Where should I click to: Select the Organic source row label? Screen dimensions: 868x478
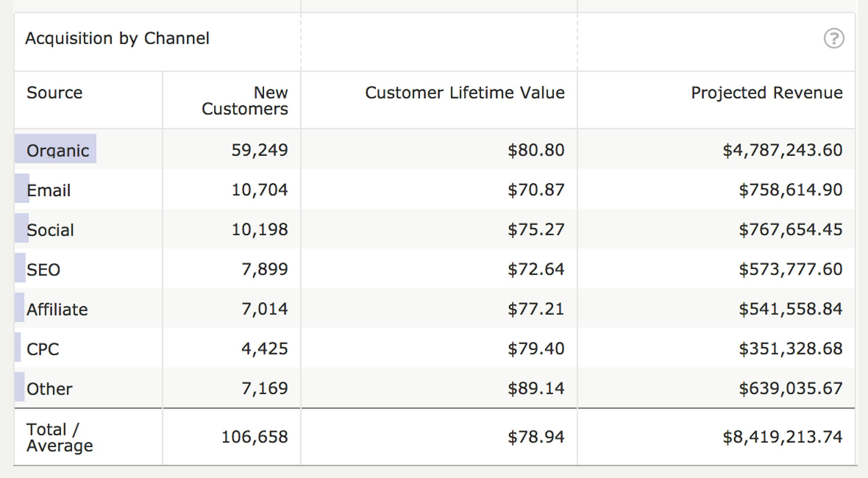click(x=58, y=150)
